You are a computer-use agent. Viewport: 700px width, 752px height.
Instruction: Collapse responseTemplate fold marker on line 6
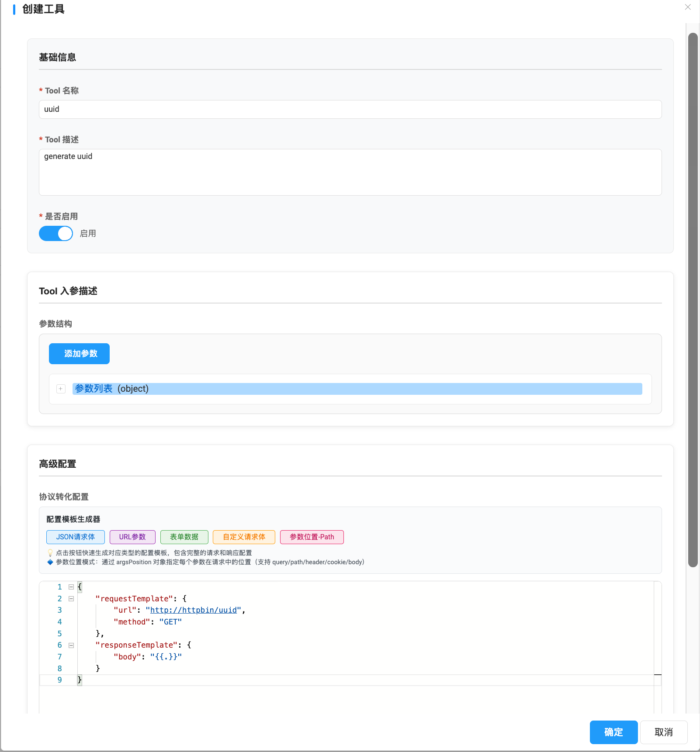pos(71,645)
